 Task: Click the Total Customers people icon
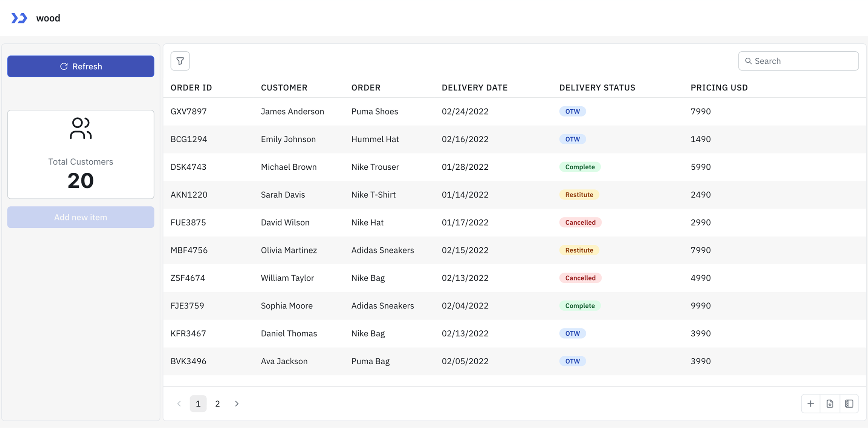tap(80, 128)
